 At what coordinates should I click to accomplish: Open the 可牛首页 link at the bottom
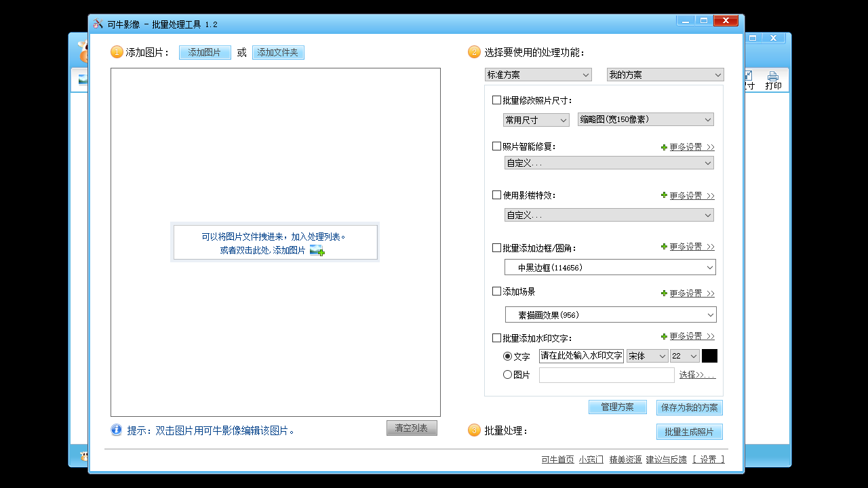tap(557, 460)
